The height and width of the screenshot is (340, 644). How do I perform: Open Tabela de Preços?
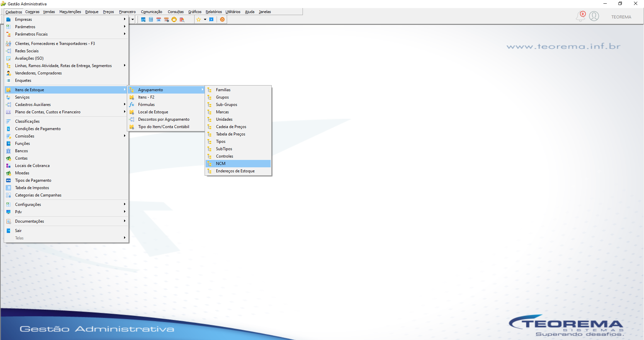(238, 134)
